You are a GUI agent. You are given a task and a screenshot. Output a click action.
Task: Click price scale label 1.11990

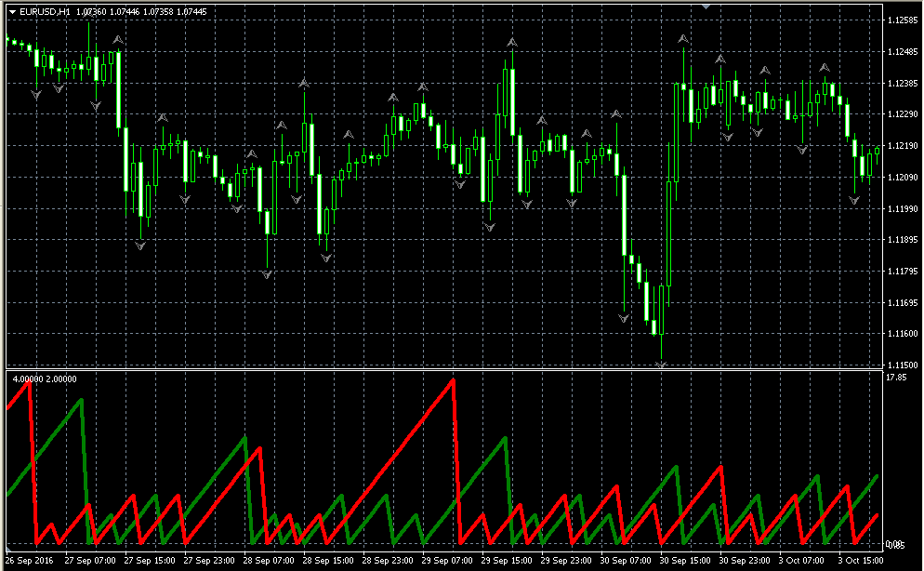(x=903, y=208)
